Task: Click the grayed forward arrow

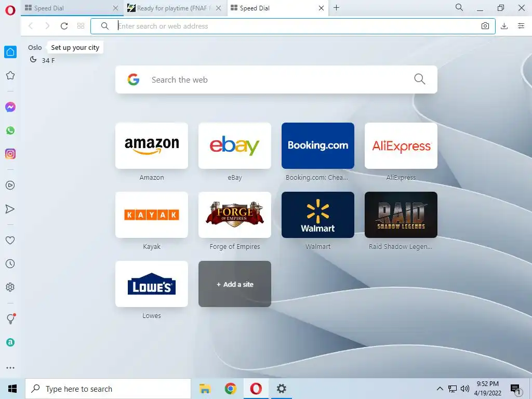Action: coord(47,26)
